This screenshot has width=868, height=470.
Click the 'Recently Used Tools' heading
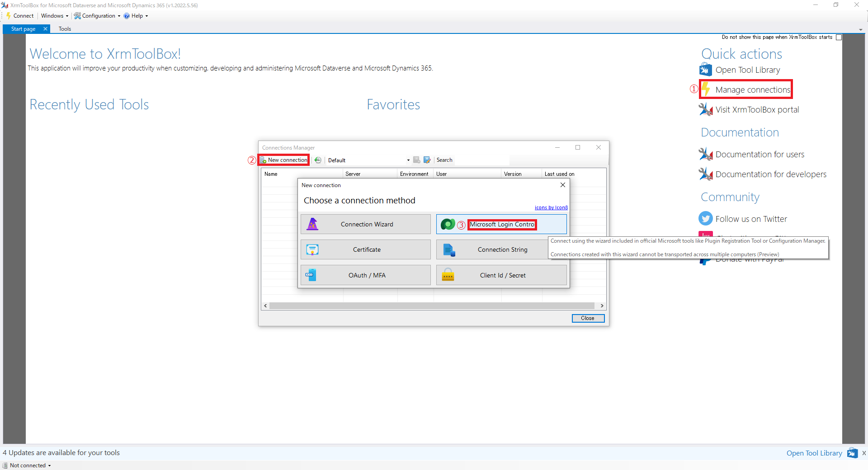89,104
